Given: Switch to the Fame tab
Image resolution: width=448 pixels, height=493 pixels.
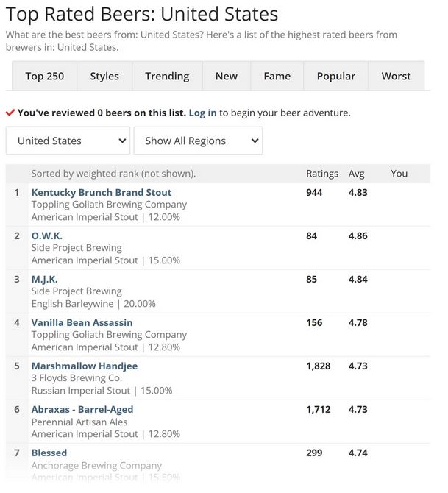Looking at the screenshot, I should coord(277,76).
